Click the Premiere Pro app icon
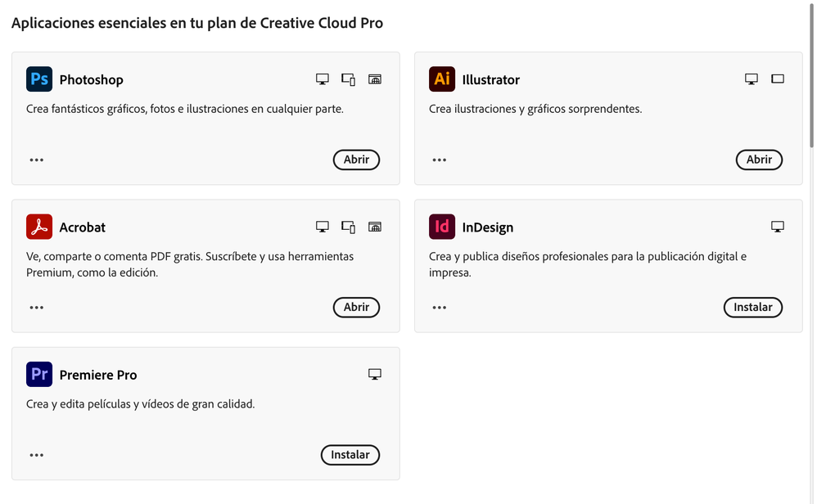This screenshot has height=504, width=817. [x=39, y=374]
